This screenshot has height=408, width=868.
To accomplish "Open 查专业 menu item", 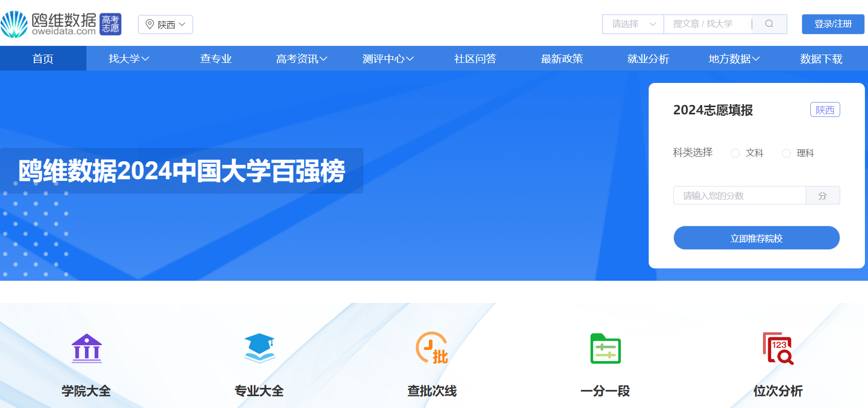I will click(x=216, y=59).
